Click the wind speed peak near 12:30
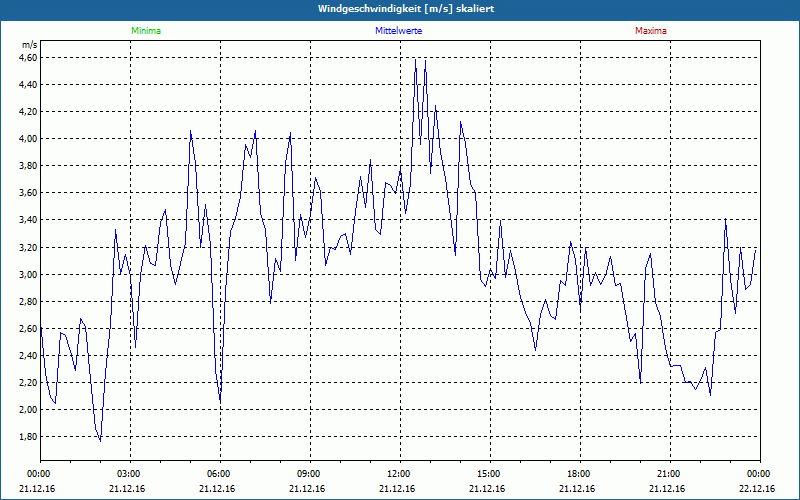The height and width of the screenshot is (500, 800). 415,60
